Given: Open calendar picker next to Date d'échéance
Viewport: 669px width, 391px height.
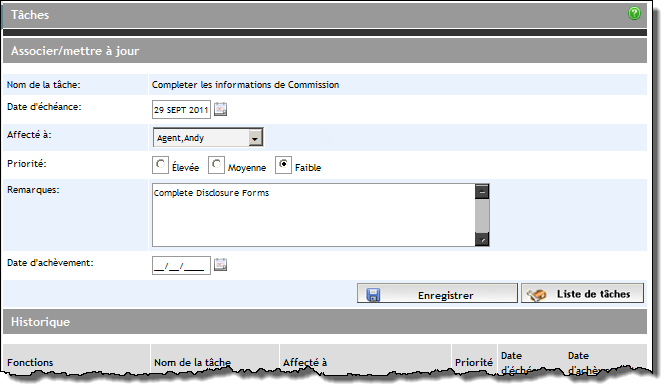Looking at the screenshot, I should tap(220, 109).
